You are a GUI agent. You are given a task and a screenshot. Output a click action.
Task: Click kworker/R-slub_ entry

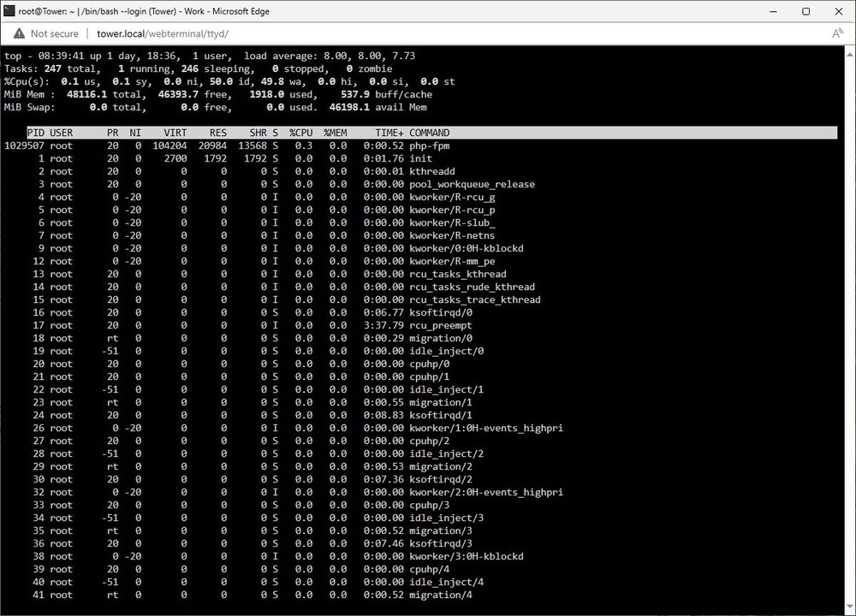pyautogui.click(x=453, y=222)
